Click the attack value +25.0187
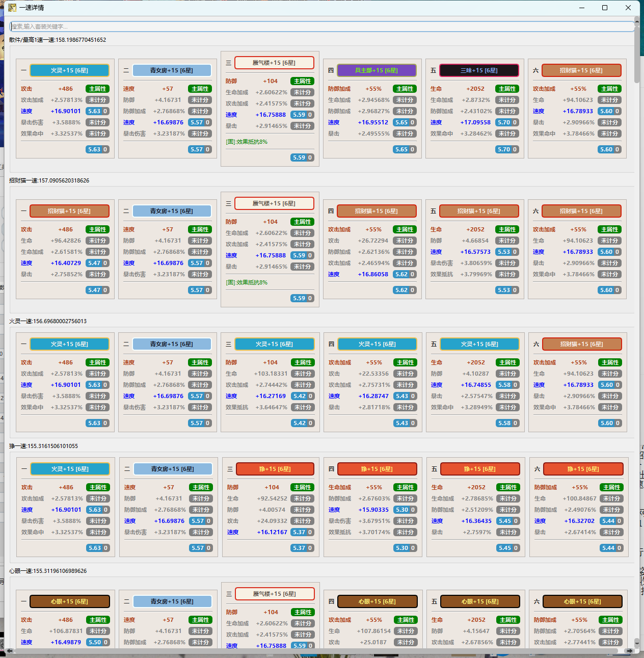The height and width of the screenshot is (658, 644). click(373, 642)
